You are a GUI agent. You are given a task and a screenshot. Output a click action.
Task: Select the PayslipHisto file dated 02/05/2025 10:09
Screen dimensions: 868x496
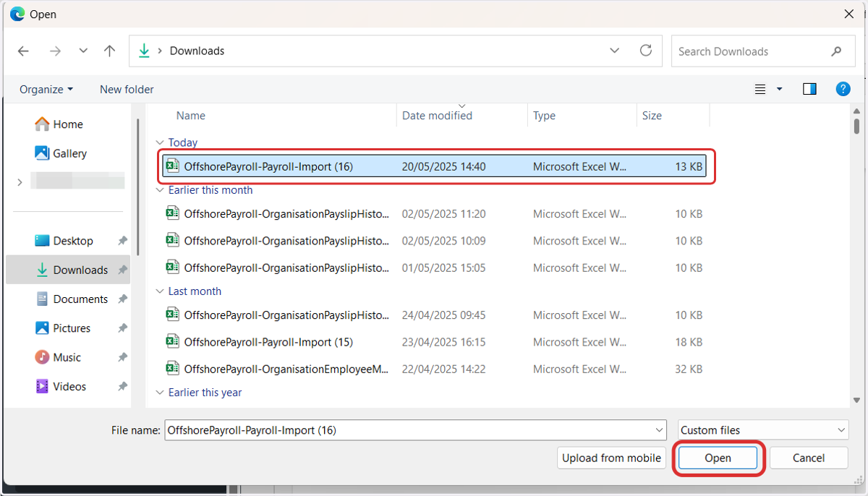(x=434, y=241)
